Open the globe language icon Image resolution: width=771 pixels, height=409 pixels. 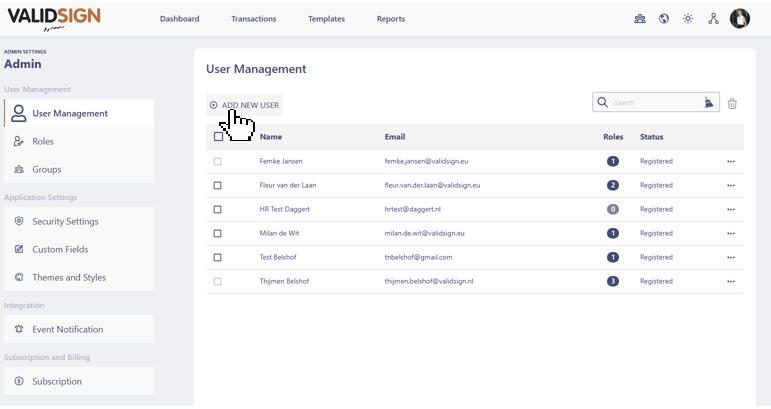point(664,18)
